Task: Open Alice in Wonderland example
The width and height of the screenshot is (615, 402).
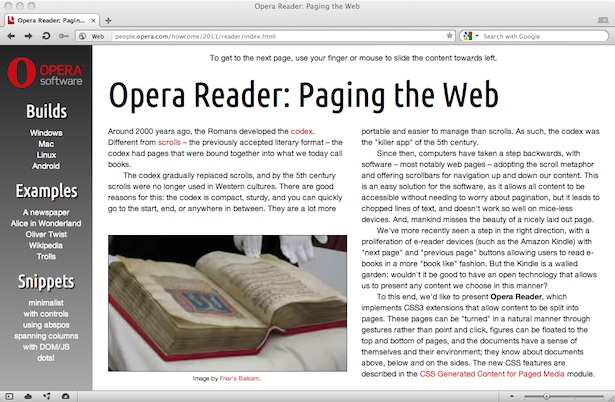Action: [x=46, y=223]
